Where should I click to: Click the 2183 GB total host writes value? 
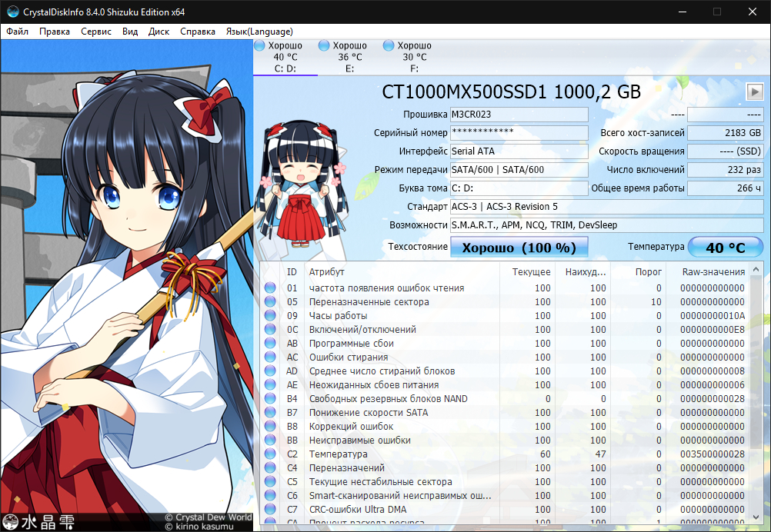click(x=726, y=133)
